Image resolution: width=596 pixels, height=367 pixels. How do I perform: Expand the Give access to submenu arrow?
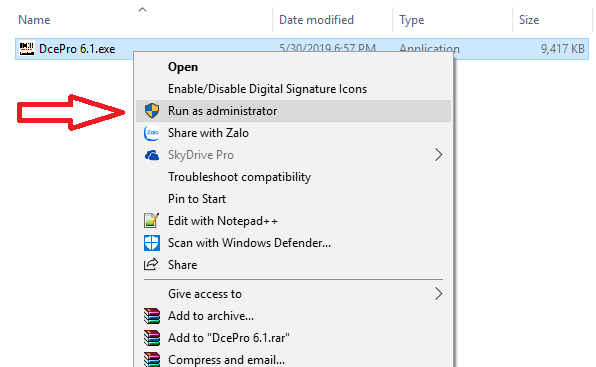(438, 294)
